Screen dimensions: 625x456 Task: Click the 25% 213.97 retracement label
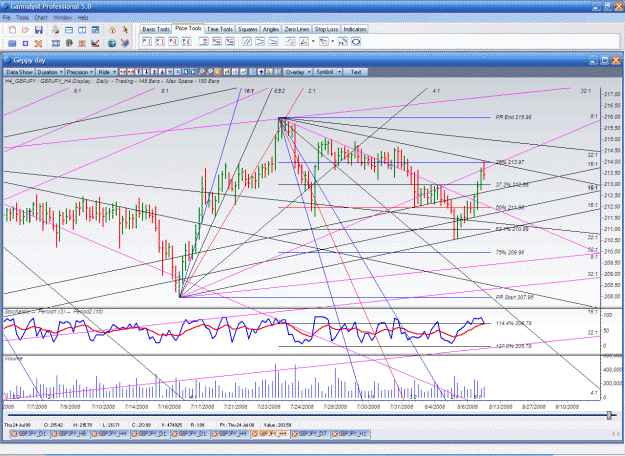tap(510, 162)
